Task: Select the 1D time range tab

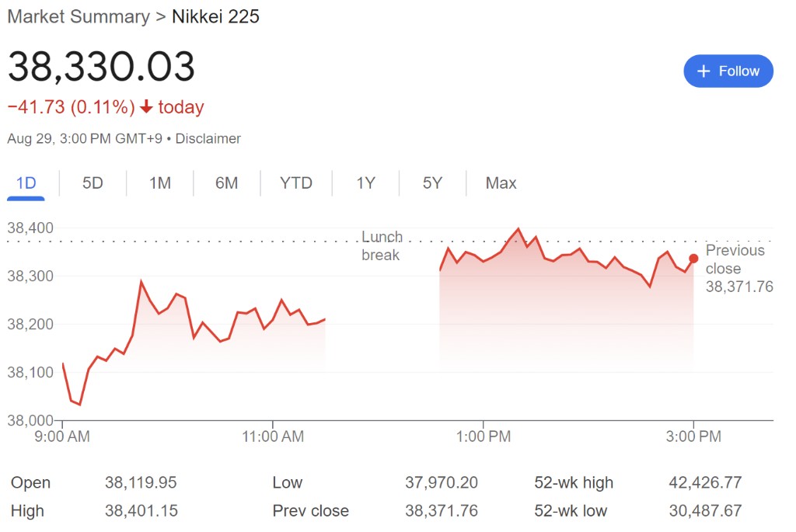Action: [26, 183]
